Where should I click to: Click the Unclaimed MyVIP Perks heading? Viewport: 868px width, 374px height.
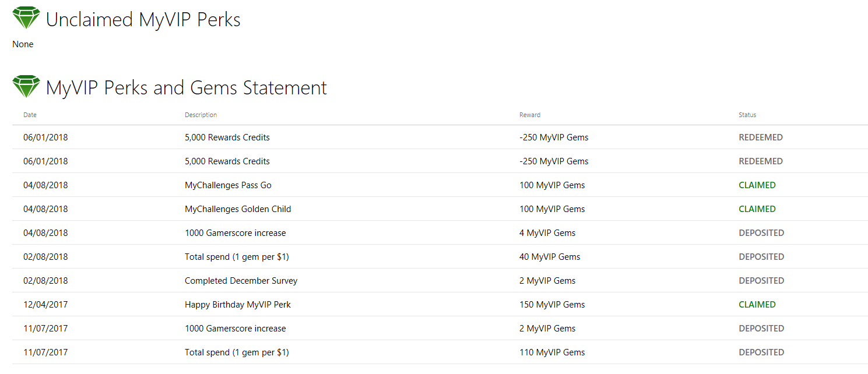(x=143, y=20)
